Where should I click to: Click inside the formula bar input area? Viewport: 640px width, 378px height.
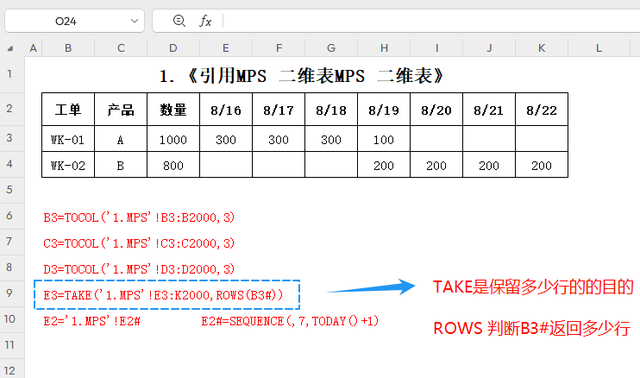pos(431,21)
